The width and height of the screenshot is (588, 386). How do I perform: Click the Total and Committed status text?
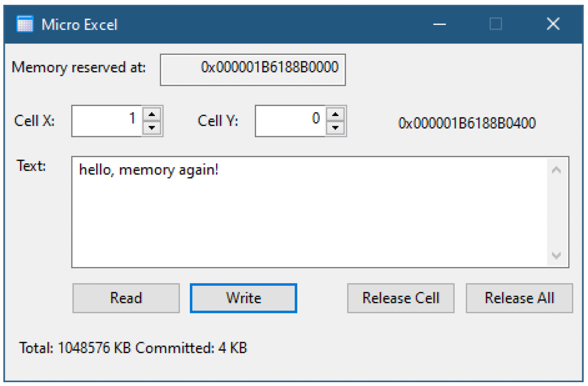[133, 348]
